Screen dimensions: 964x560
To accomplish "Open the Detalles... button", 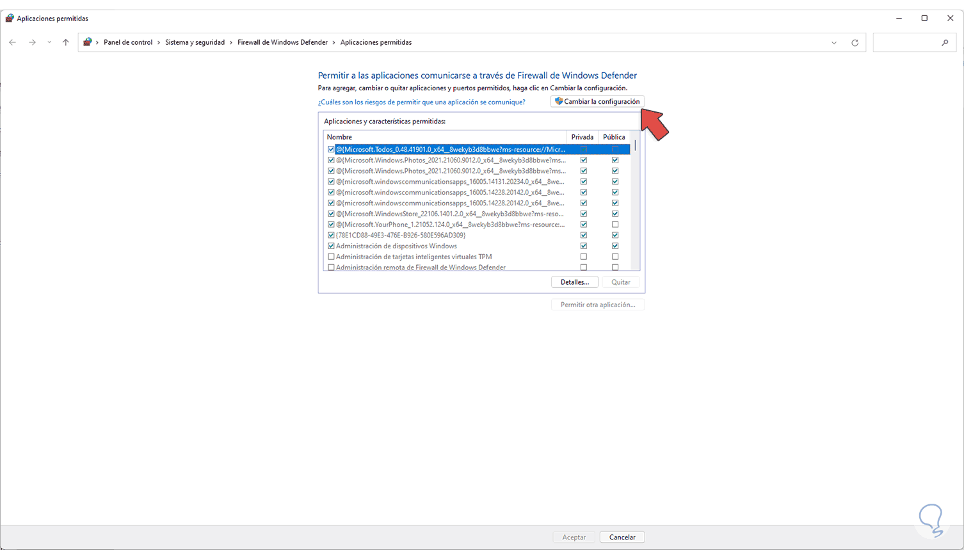I will [x=575, y=282].
